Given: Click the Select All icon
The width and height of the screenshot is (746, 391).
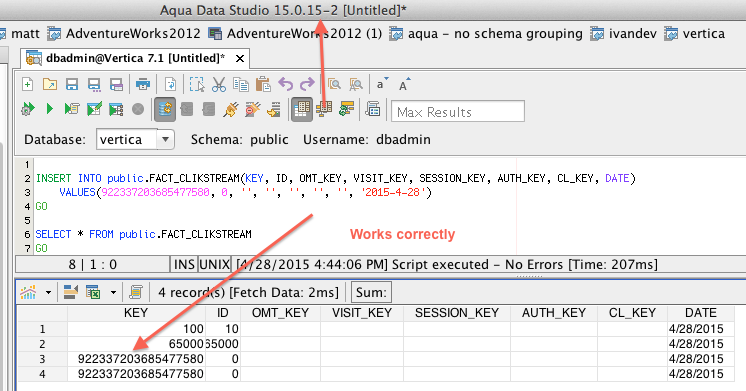Looking at the screenshot, I should click(196, 85).
